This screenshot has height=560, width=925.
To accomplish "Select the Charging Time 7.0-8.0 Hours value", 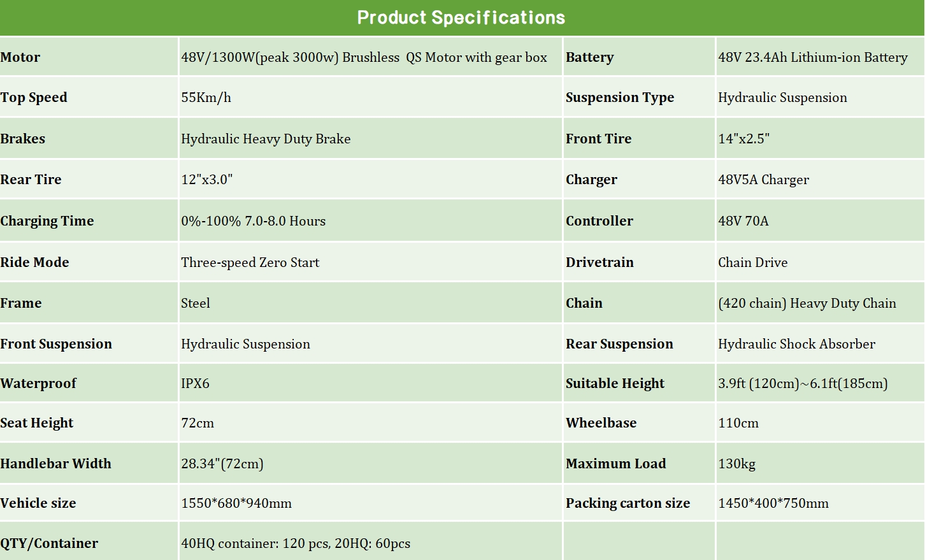I will (253, 221).
